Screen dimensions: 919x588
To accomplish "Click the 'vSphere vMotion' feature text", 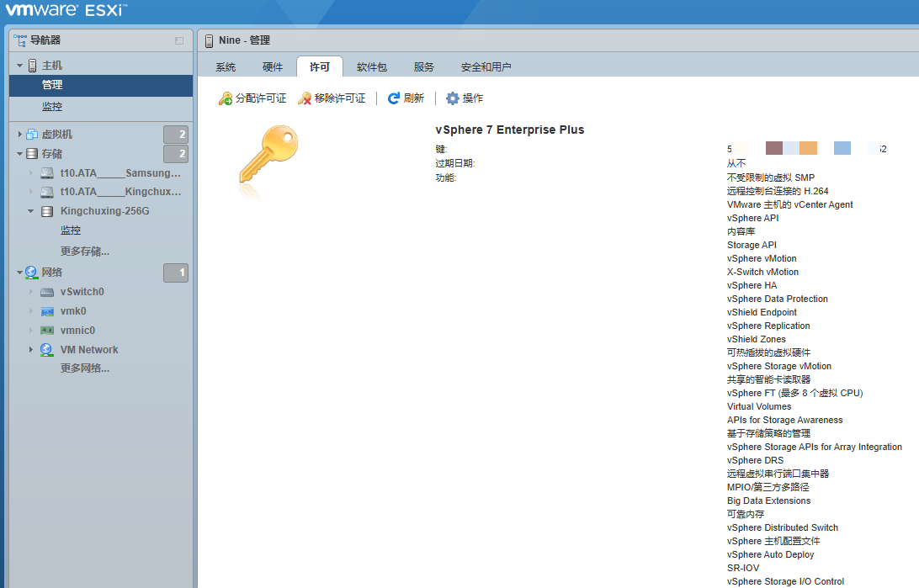I will click(762, 258).
